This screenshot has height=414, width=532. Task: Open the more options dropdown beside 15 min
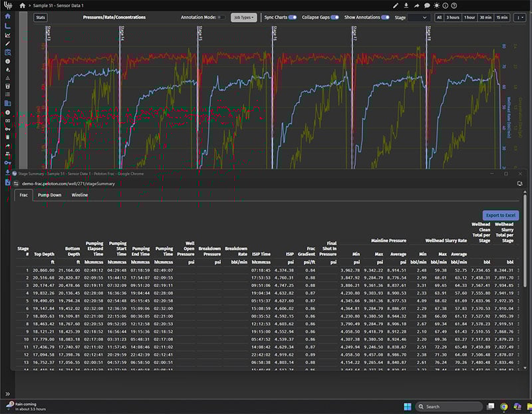(x=520, y=17)
